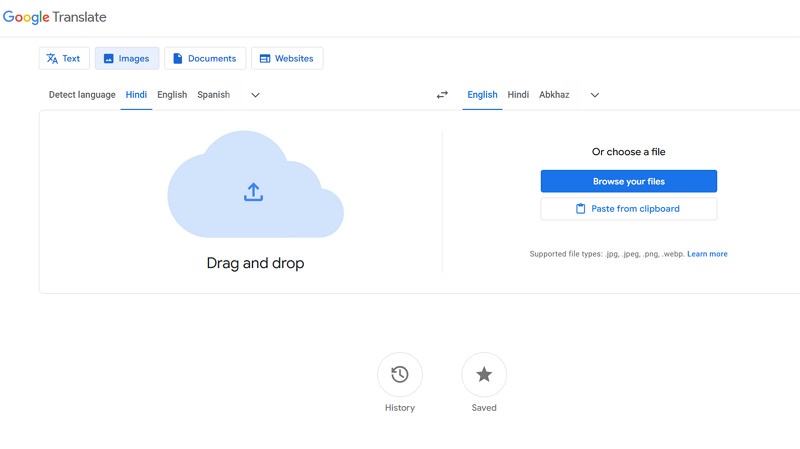Click the 'History' label text

[399, 408]
